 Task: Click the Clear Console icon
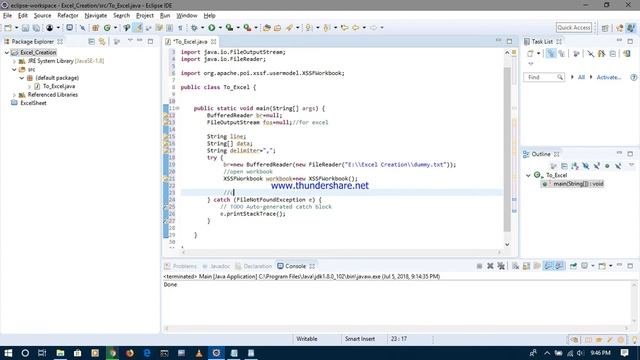pyautogui.click(x=516, y=266)
